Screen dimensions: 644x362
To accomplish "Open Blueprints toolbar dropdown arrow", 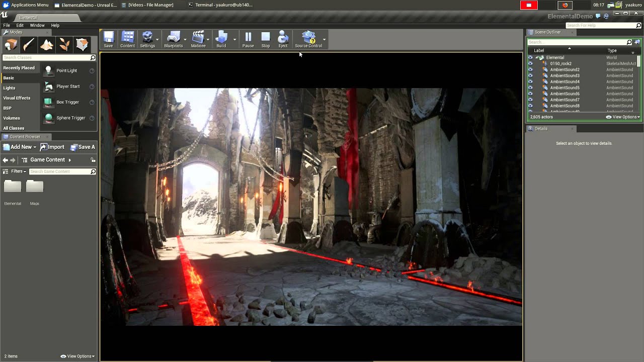I will point(185,39).
